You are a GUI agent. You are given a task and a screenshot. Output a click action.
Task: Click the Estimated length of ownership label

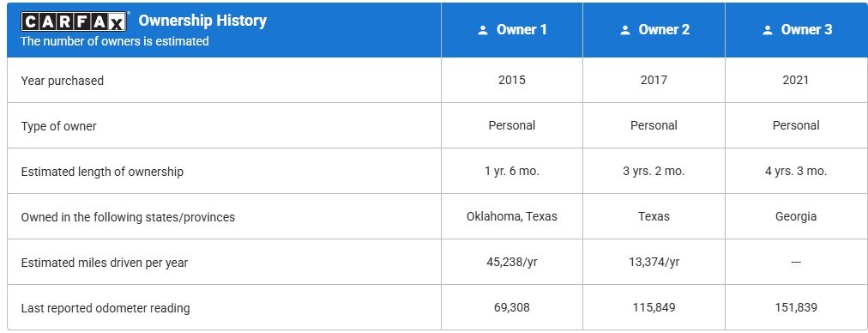coord(102,172)
